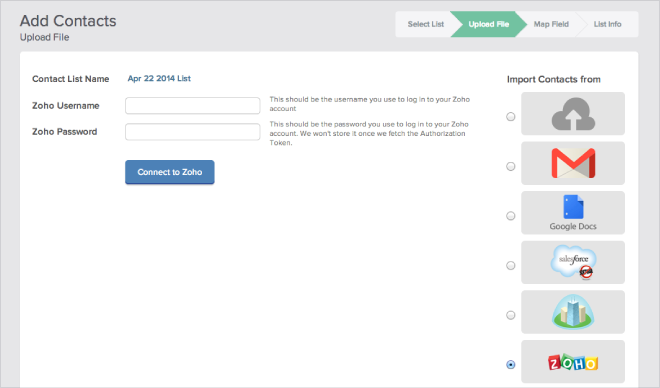The height and width of the screenshot is (388, 660).
Task: Select the Salesforce radio button
Action: coord(511,266)
